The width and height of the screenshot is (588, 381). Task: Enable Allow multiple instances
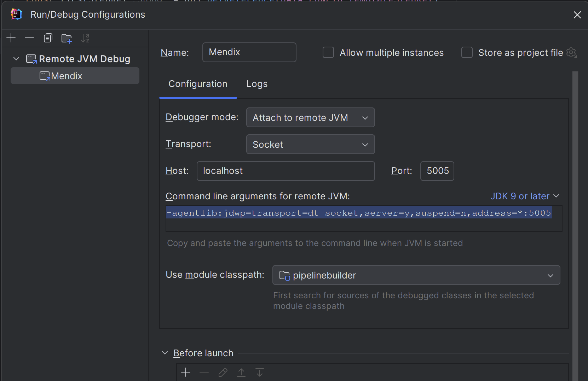[x=328, y=52]
